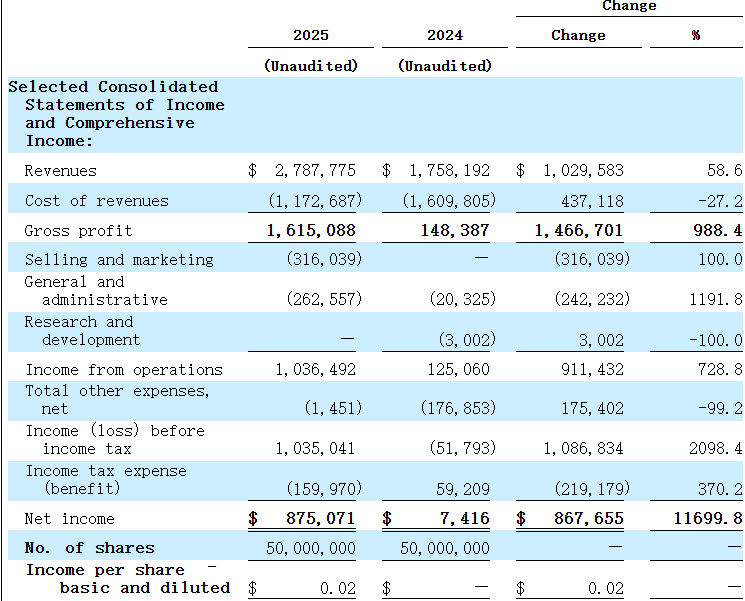Click Total other expenses 2024 value
Viewport: 745px width, 601px height.
458,408
